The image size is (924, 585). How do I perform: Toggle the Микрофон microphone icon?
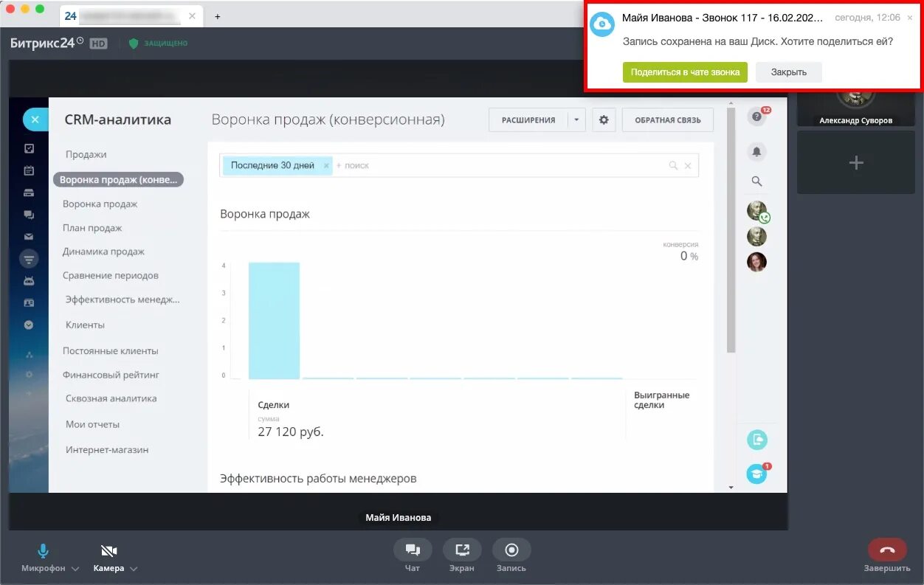click(44, 551)
